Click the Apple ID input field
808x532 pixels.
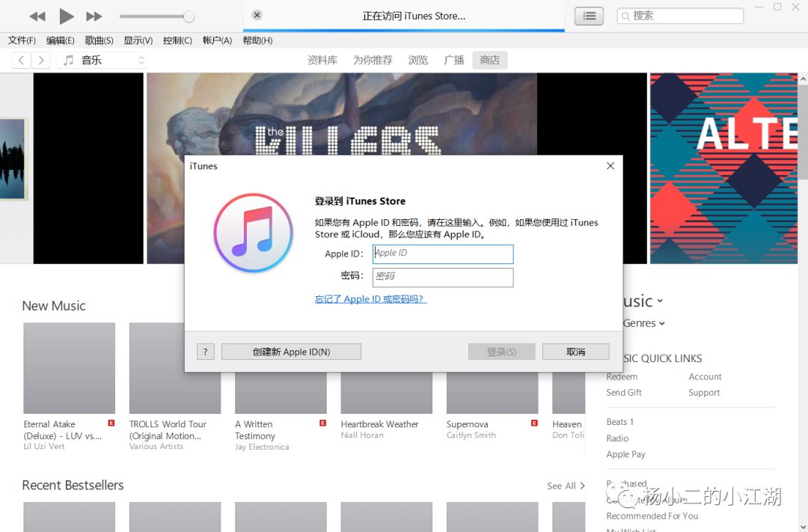pyautogui.click(x=443, y=254)
